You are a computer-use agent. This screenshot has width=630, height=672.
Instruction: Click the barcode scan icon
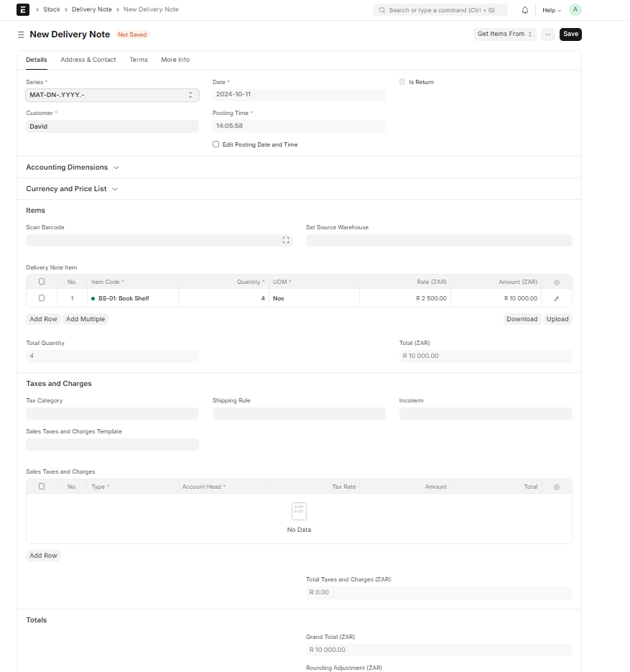coord(286,240)
